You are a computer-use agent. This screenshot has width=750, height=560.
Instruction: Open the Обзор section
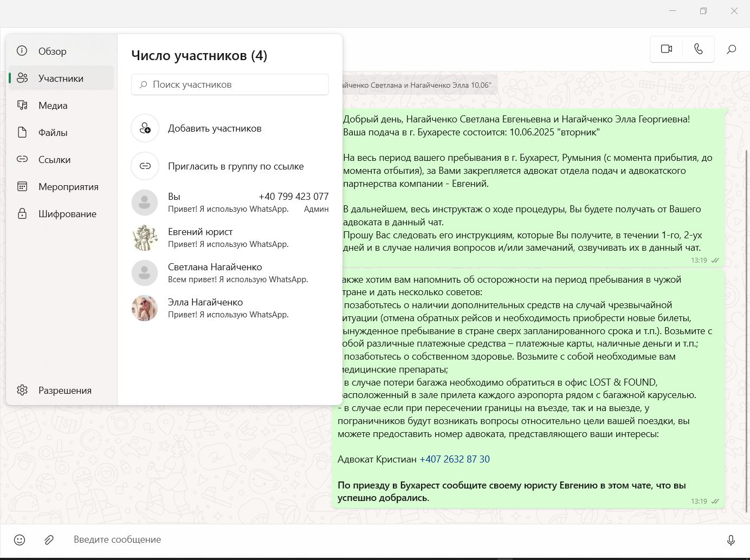61,51
